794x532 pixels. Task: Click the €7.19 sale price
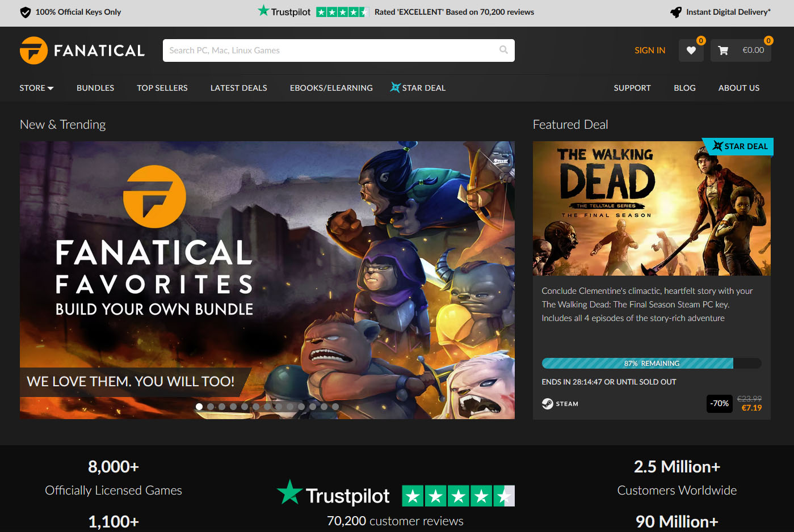click(751, 408)
